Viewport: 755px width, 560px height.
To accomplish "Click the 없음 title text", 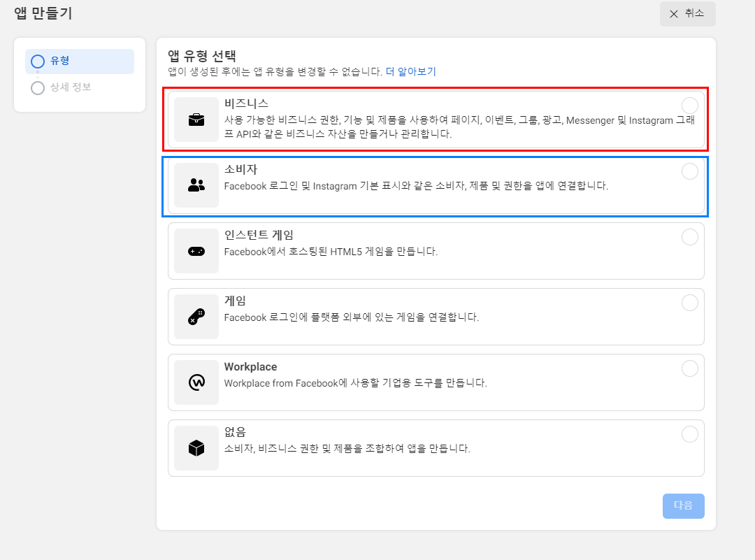I will tap(235, 432).
